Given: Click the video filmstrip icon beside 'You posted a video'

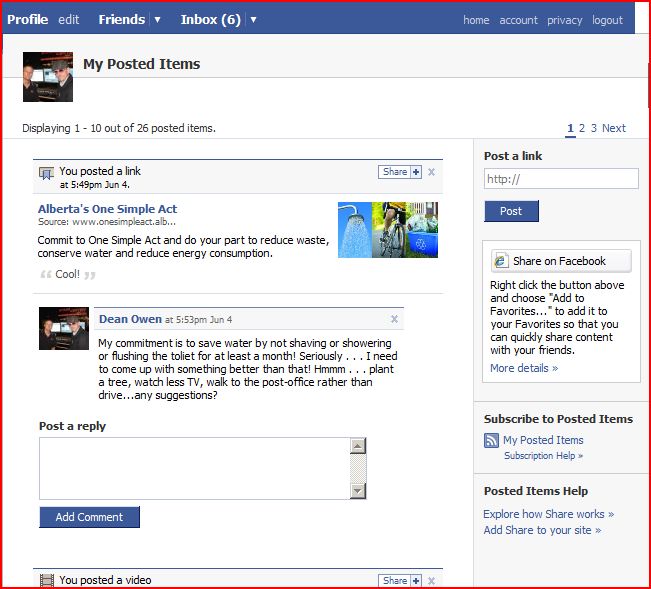Looking at the screenshot, I should pos(46,580).
